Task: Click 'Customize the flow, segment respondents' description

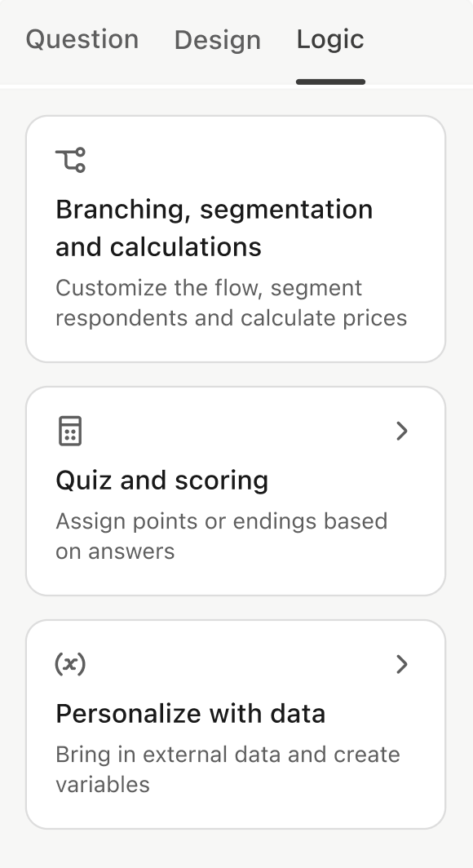Action: (232, 303)
